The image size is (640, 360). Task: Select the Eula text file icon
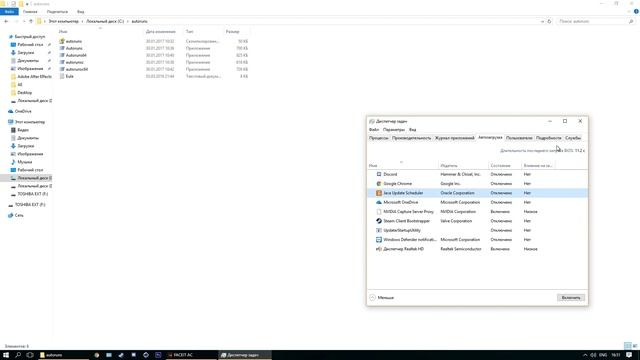coord(62,76)
